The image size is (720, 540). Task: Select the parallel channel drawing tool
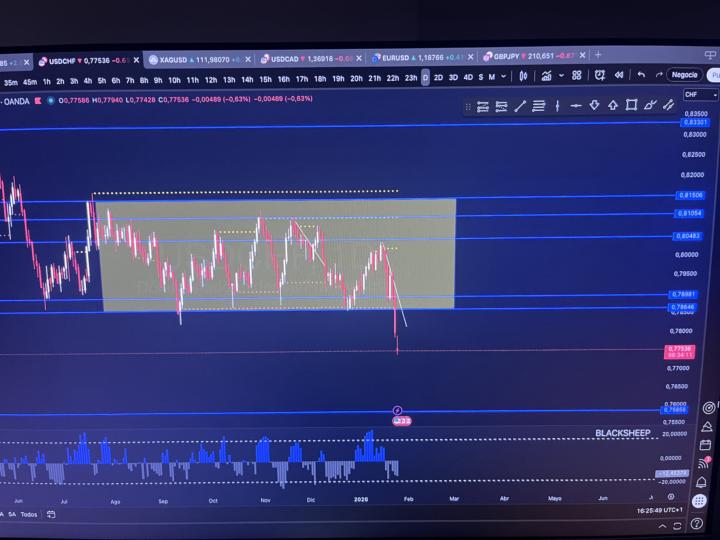[x=668, y=105]
